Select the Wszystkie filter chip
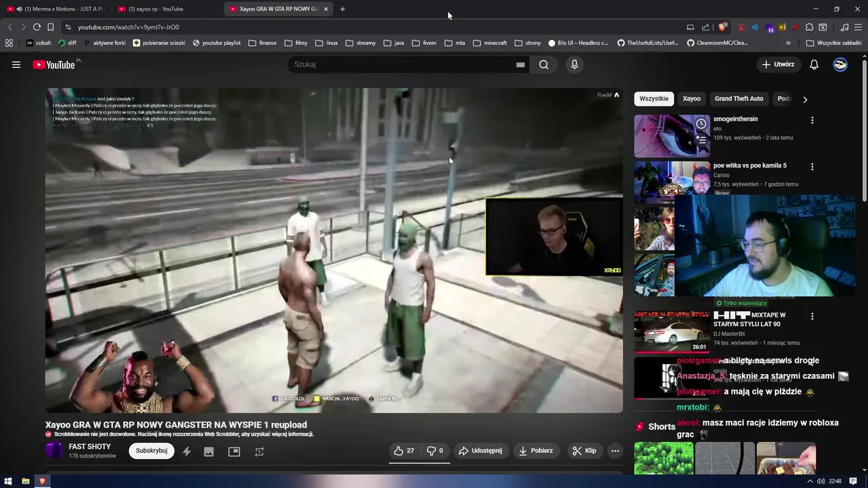This screenshot has height=488, width=868. click(x=654, y=99)
